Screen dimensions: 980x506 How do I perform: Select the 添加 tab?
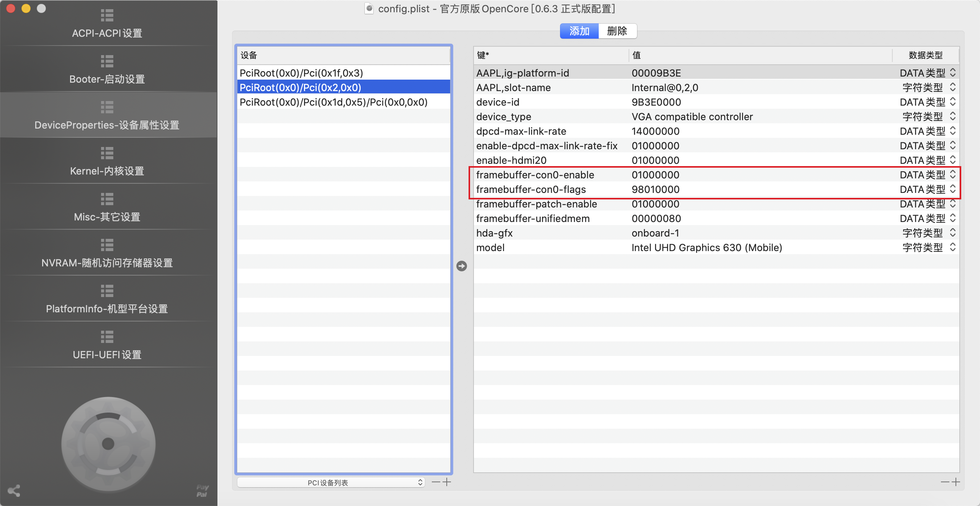click(579, 31)
